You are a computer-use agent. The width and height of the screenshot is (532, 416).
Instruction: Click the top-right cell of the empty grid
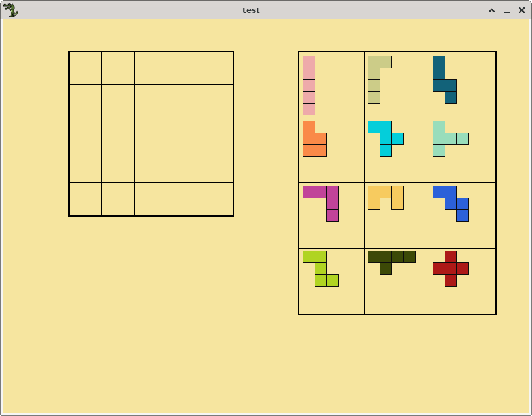[x=217, y=68]
